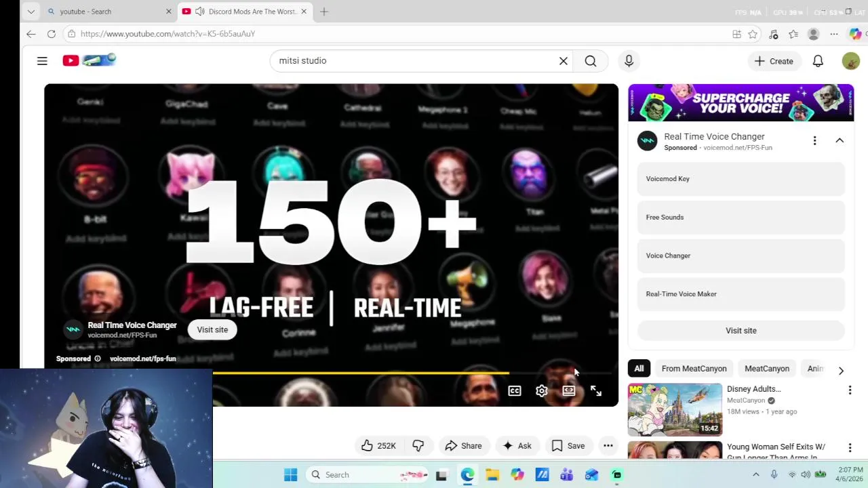Open the video player settings gear
Image resolution: width=868 pixels, height=488 pixels.
(x=541, y=390)
